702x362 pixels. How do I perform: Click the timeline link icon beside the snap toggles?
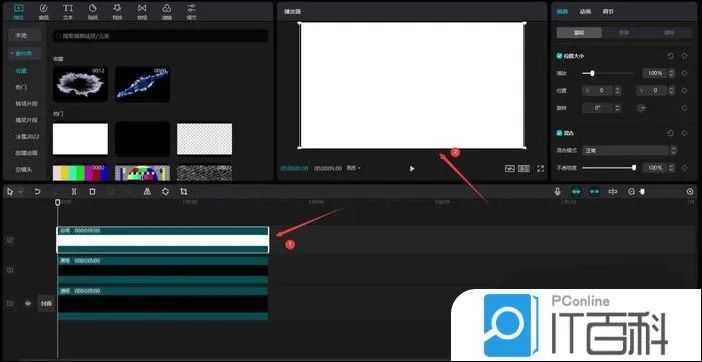click(613, 192)
